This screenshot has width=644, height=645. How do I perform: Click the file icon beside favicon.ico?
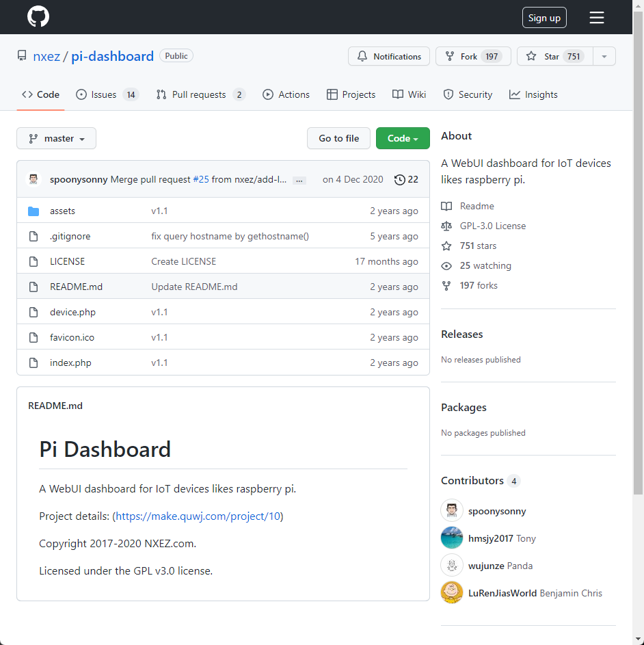pos(33,338)
